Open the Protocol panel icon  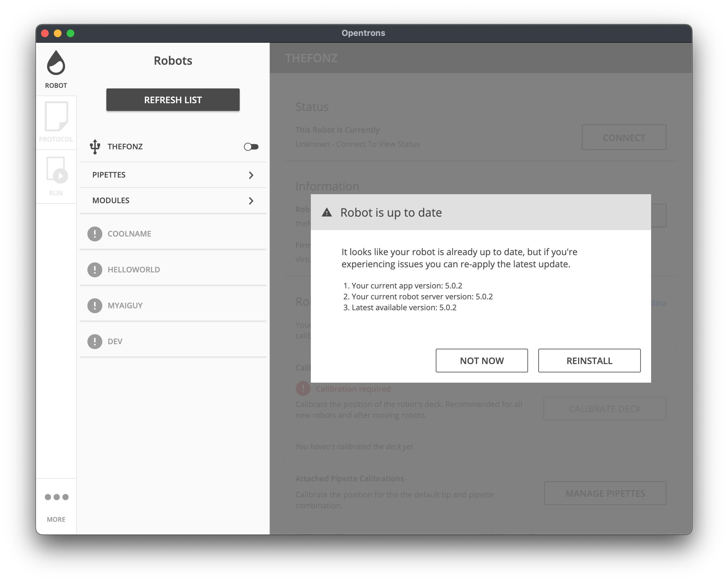click(x=56, y=117)
